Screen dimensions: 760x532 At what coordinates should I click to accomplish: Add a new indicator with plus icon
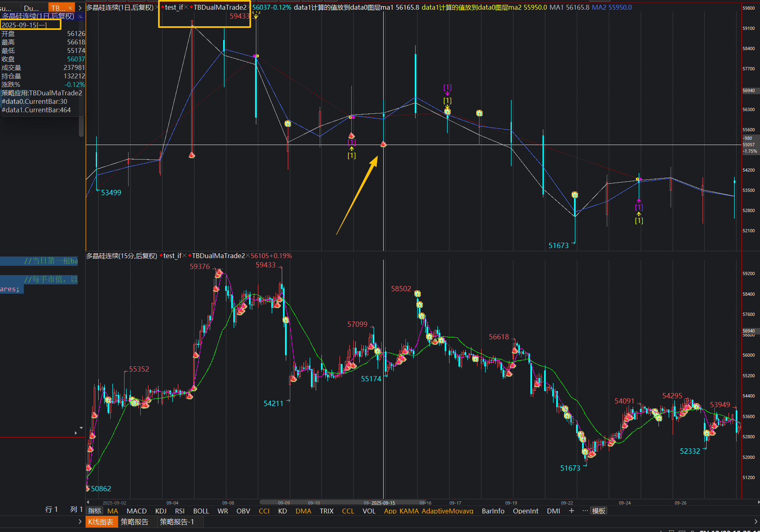click(571, 511)
